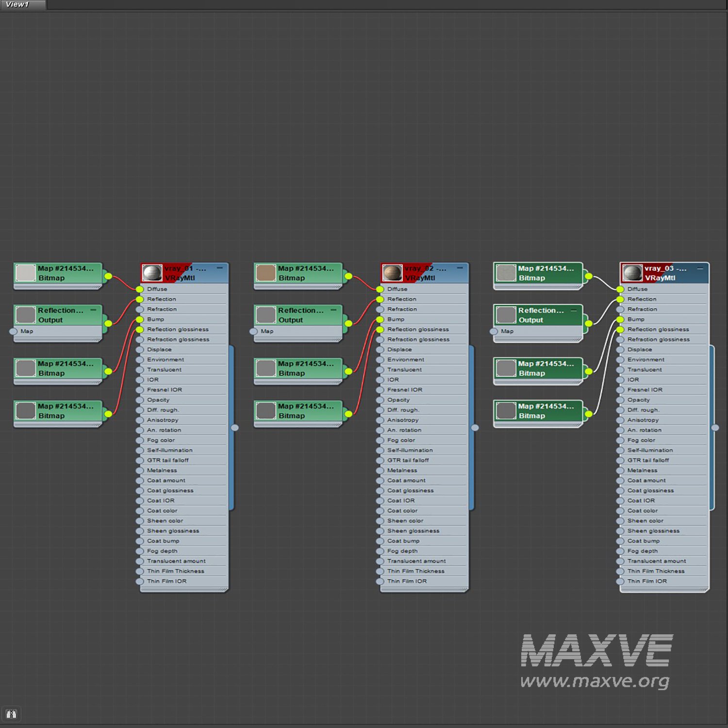Click the vray_03 material sphere preview
Viewport: 728px width, 728px height.
point(632,273)
